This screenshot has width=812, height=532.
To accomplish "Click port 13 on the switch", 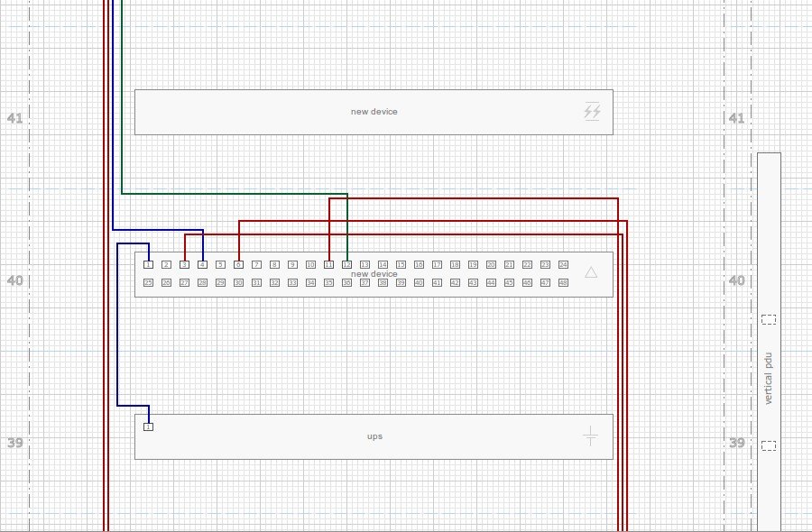I will click(364, 264).
